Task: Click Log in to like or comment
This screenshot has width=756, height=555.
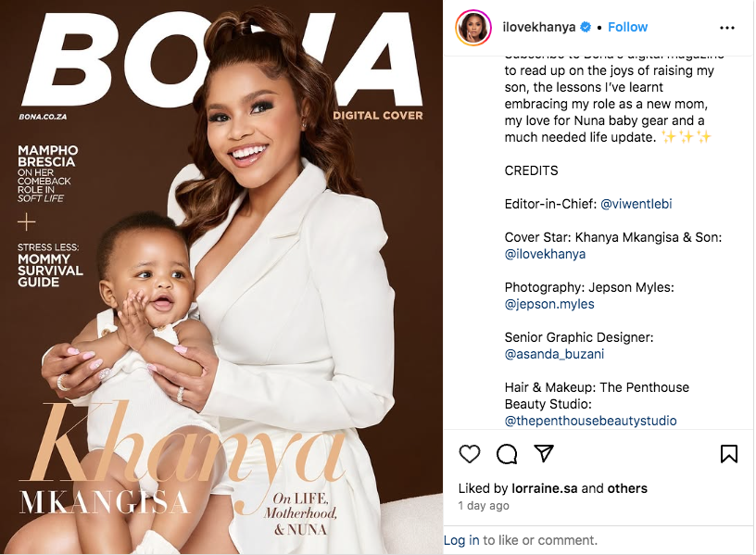Action: click(x=461, y=540)
